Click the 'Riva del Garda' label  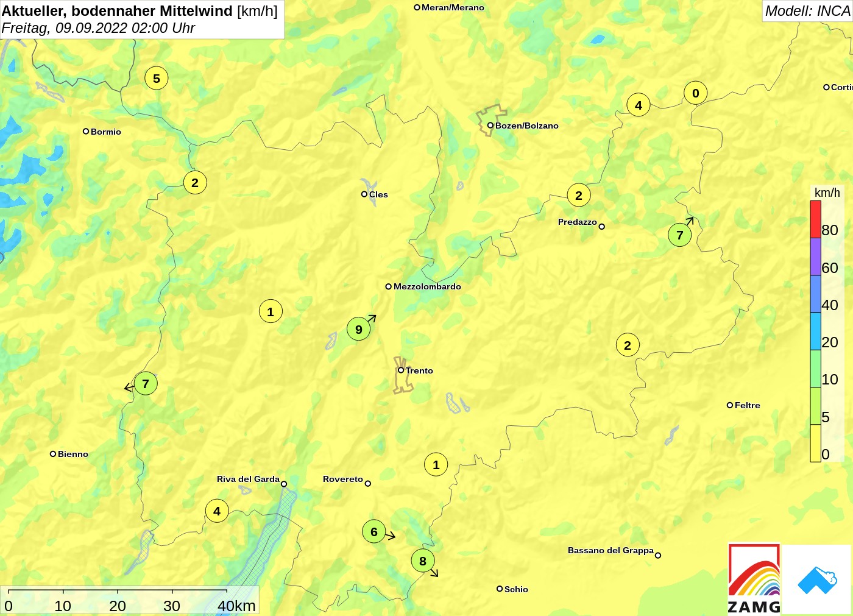tap(248, 479)
